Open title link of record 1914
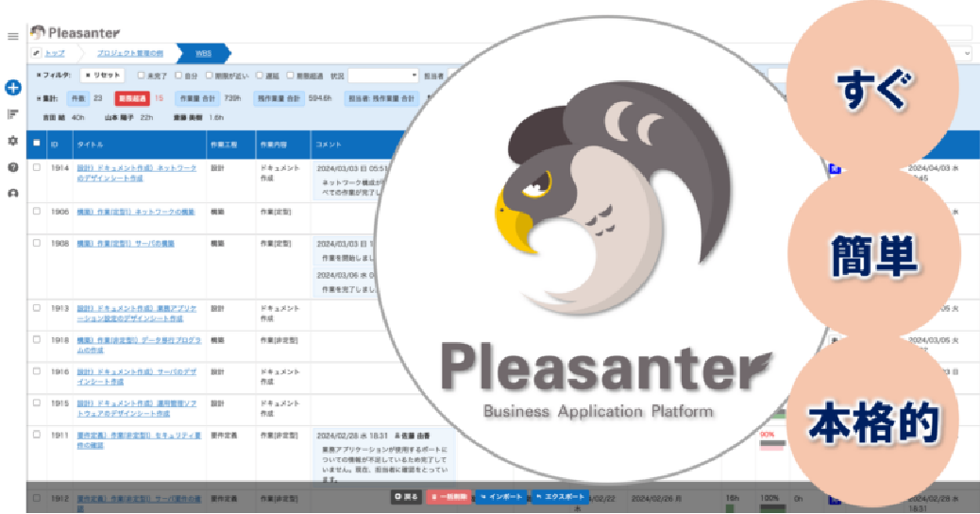This screenshot has width=980, height=514. pos(136,173)
